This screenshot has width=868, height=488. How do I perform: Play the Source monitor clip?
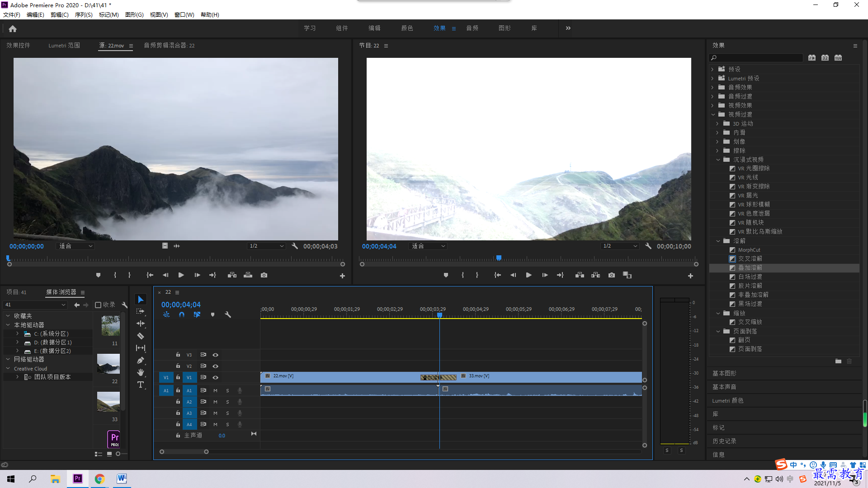coord(181,275)
